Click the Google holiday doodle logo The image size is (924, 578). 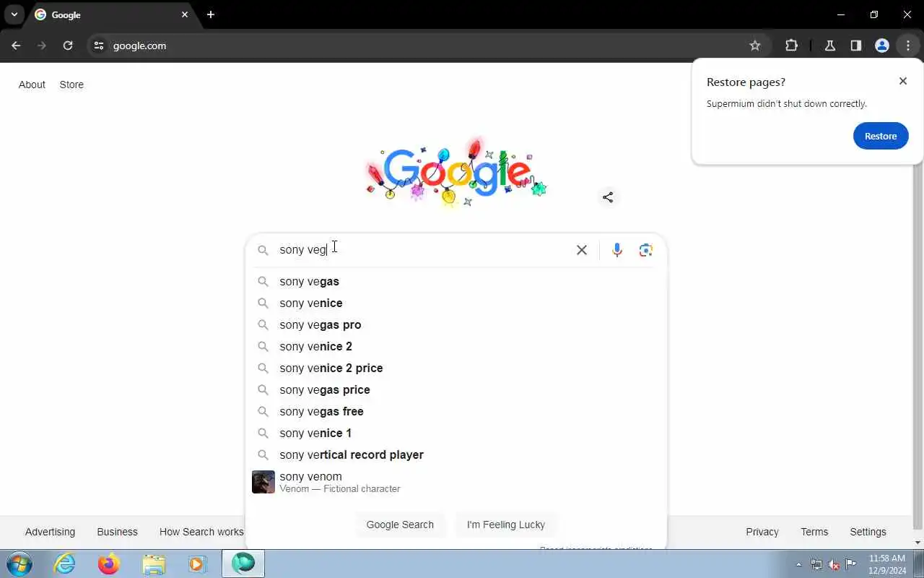pos(456,172)
